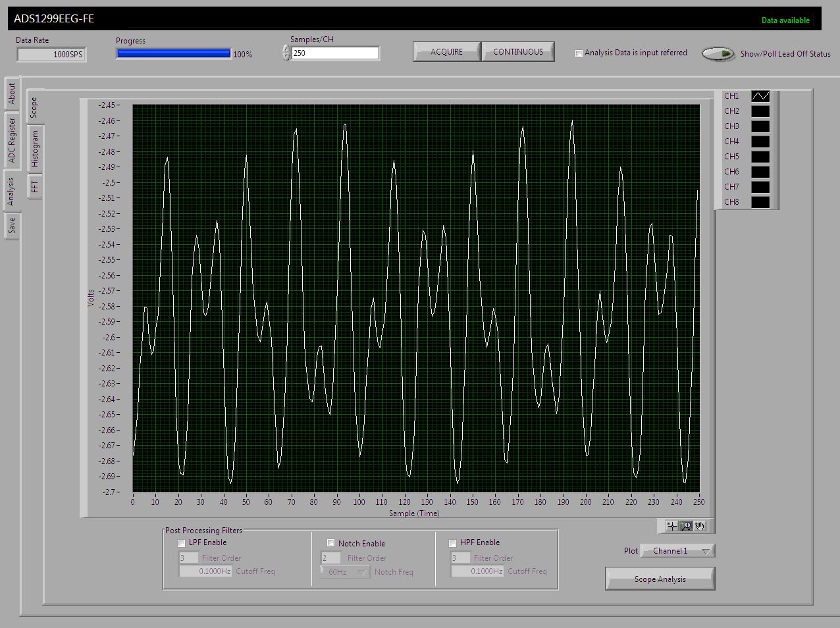Open the Histogram sub-tab
The width and height of the screenshot is (840, 628).
[35, 149]
